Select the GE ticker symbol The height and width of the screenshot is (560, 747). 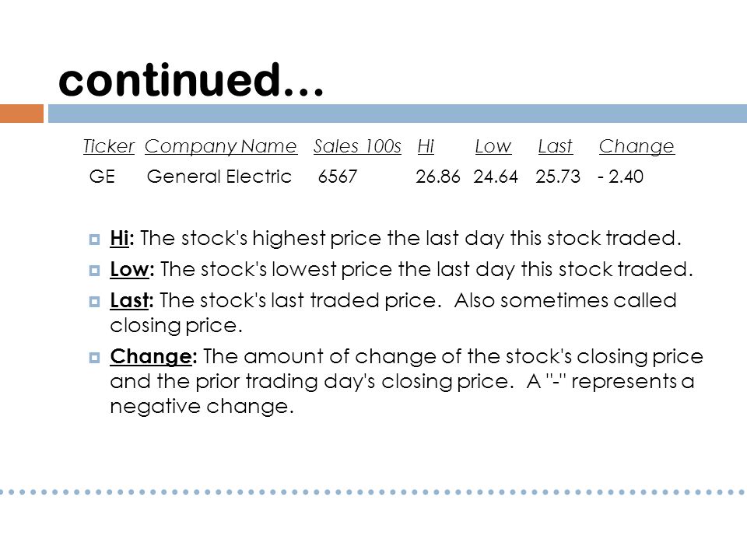click(x=102, y=177)
